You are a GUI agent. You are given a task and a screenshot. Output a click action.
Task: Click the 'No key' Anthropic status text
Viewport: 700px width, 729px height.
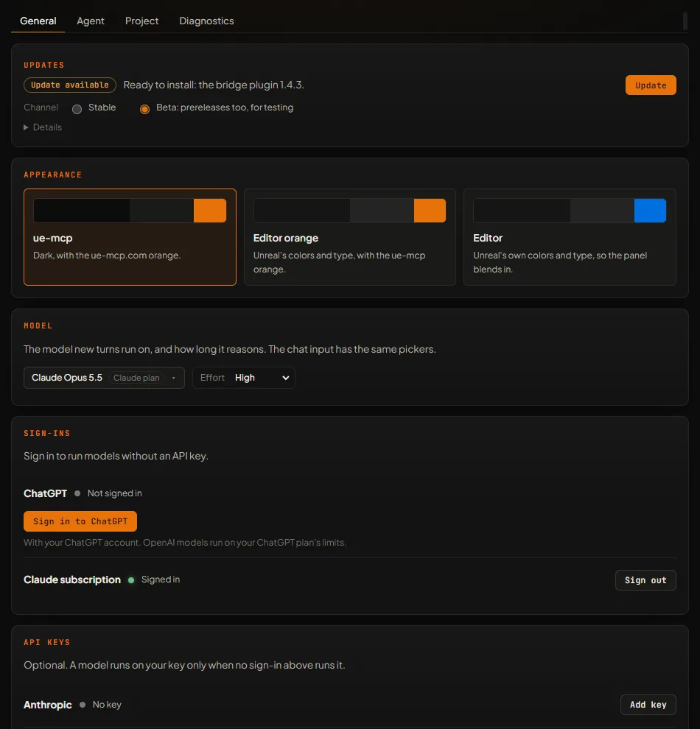point(107,705)
